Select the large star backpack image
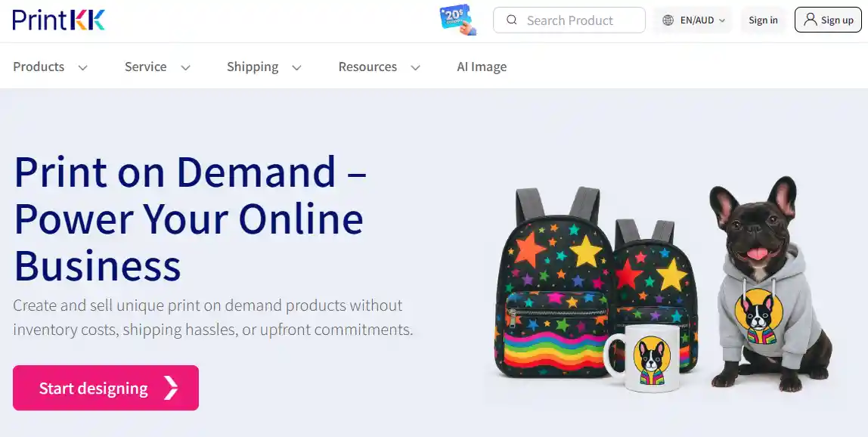 tap(553, 283)
